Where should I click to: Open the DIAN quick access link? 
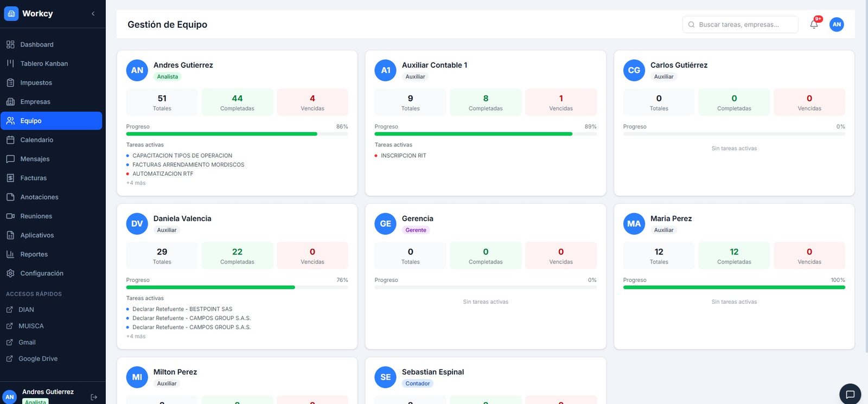[26, 310]
